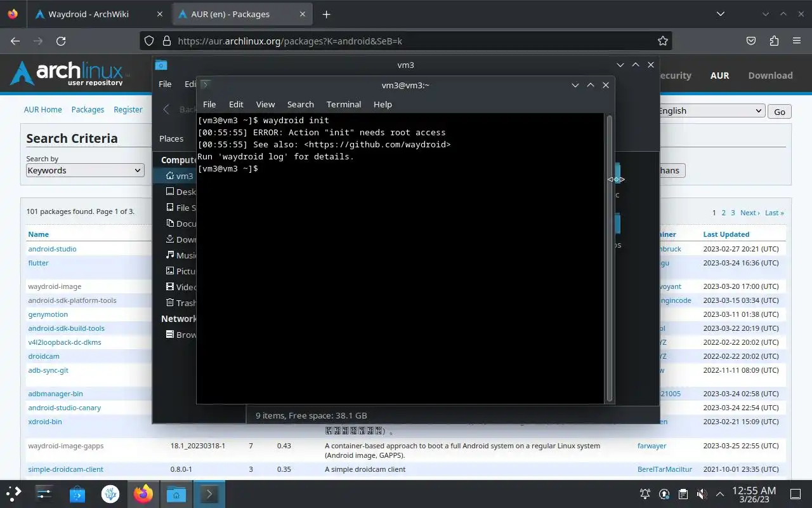Open genymotion package link
Image resolution: width=812 pixels, height=508 pixels.
point(48,314)
